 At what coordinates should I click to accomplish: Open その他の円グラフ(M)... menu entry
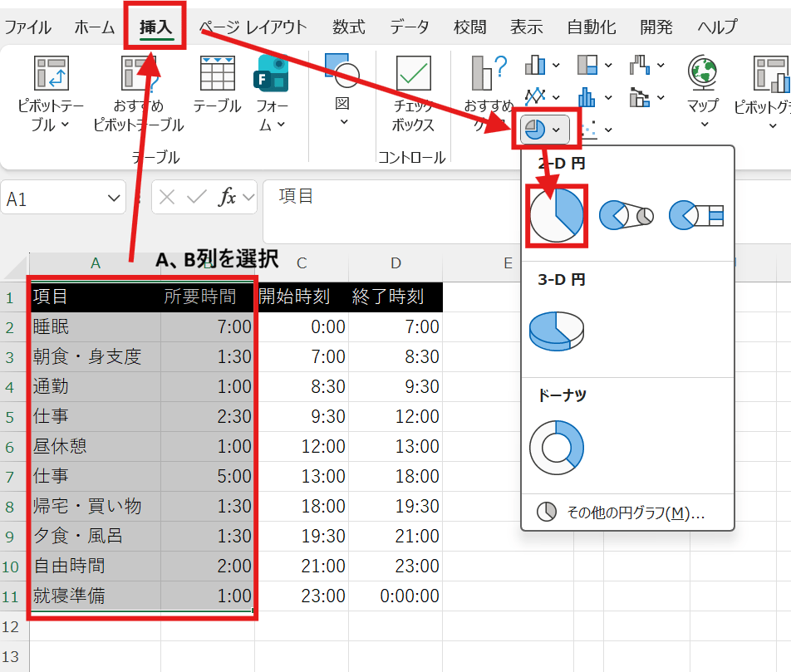pos(627,513)
